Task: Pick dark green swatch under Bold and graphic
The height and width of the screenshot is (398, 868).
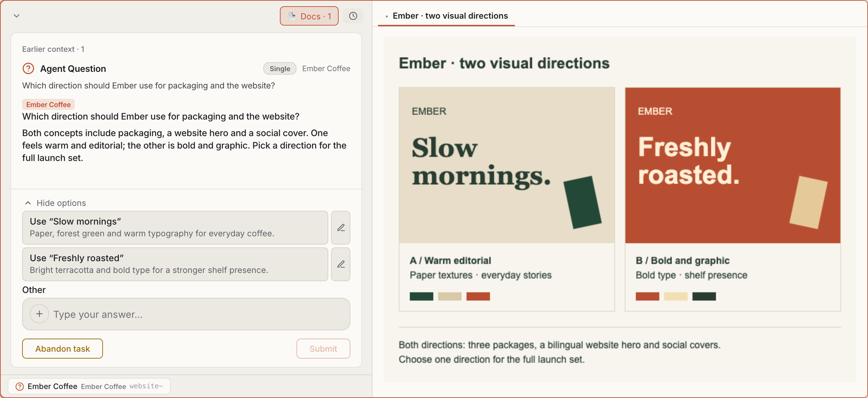Action: (x=704, y=296)
